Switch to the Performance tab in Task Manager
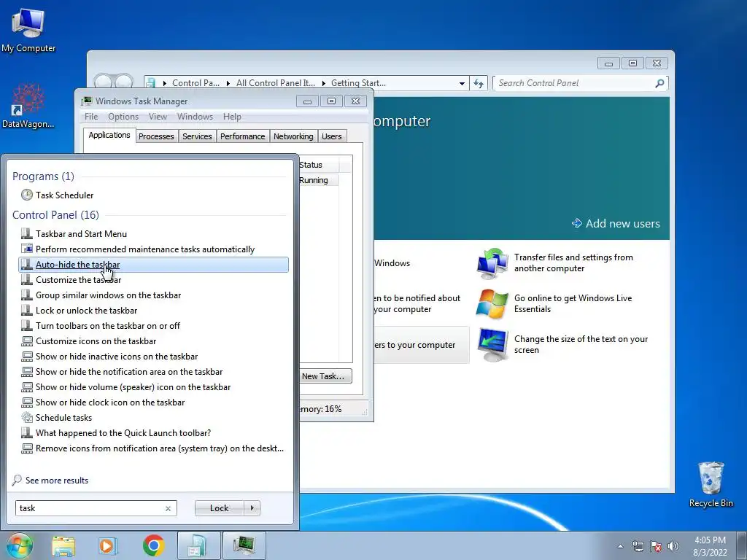Screen dimensions: 747x560 coord(242,136)
